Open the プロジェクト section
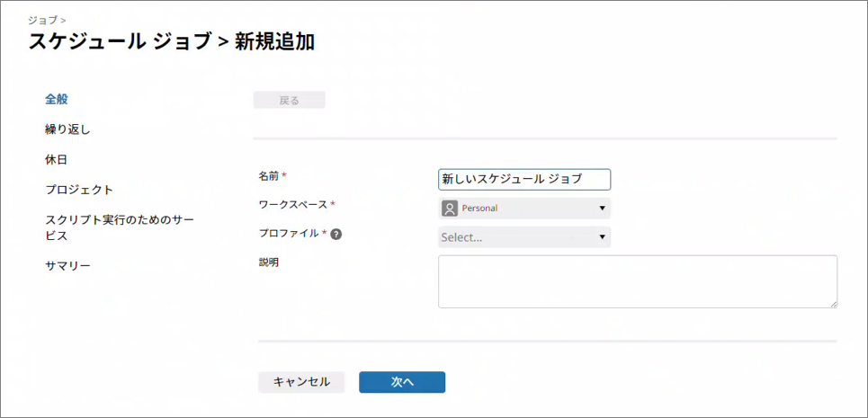 coord(79,191)
